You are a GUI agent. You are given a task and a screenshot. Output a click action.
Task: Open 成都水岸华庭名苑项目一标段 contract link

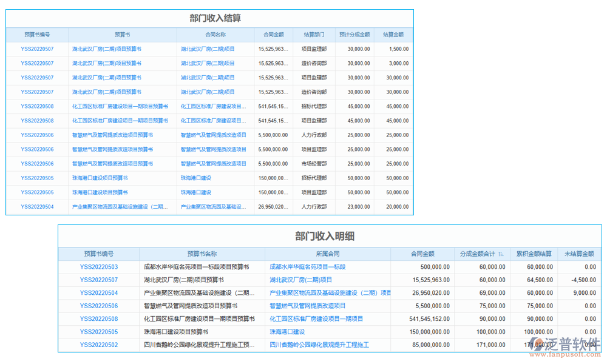click(x=307, y=267)
